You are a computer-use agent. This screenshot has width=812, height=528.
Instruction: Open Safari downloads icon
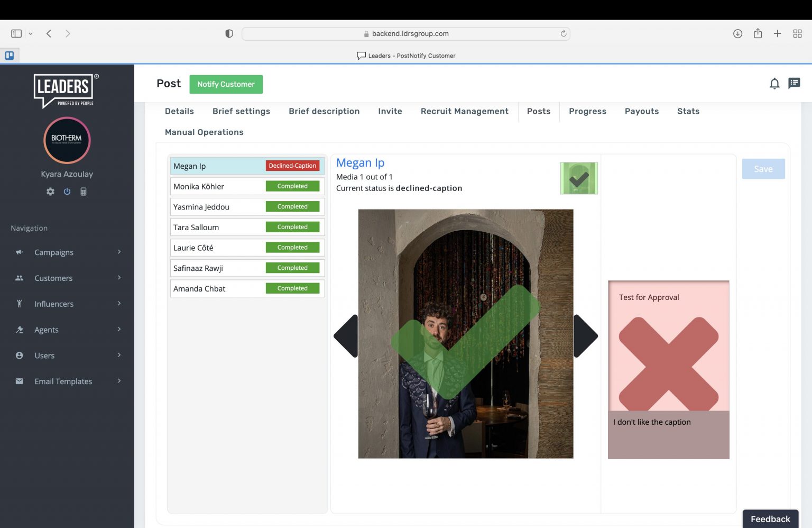click(x=737, y=33)
